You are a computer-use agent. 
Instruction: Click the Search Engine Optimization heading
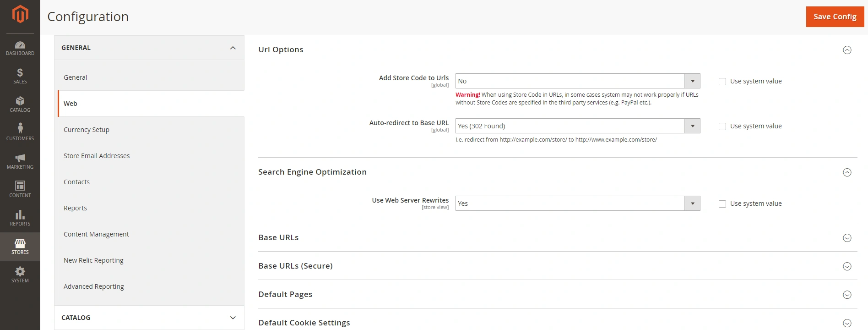[x=312, y=172]
